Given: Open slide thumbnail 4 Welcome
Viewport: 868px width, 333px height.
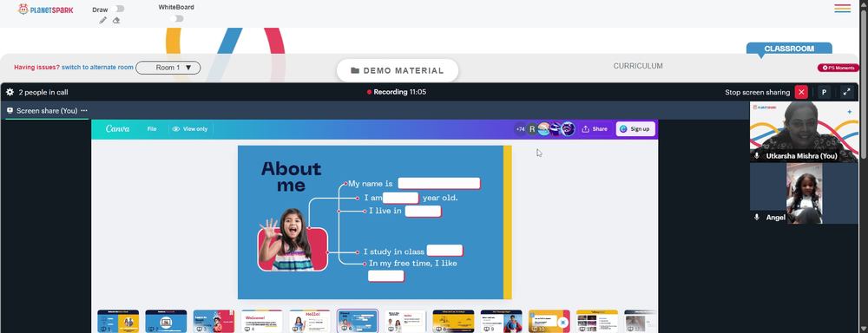Looking at the screenshot, I should [262, 321].
